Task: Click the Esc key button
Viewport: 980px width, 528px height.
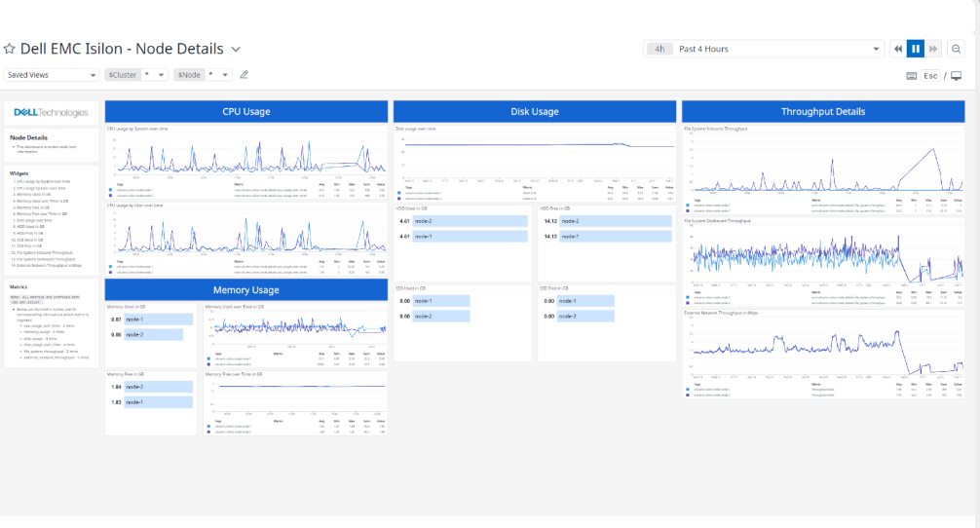Action: pyautogui.click(x=930, y=76)
